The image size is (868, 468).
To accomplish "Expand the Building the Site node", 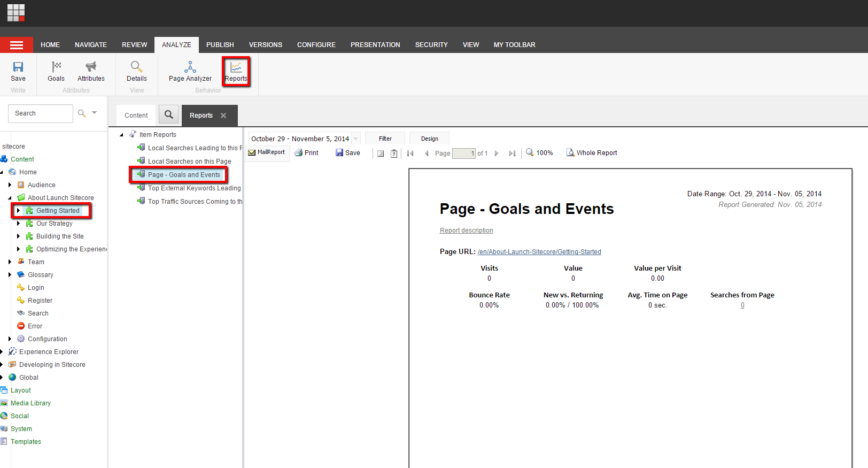I will [x=18, y=236].
